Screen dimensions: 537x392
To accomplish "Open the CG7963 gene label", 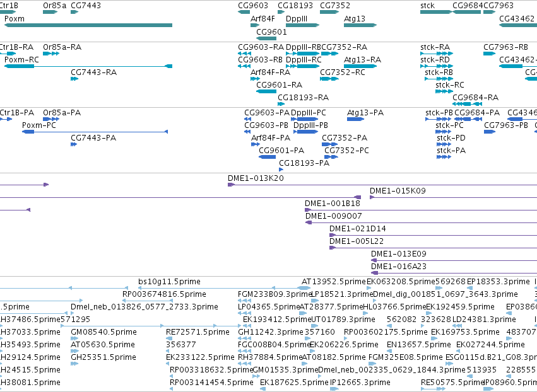I will (499, 6).
